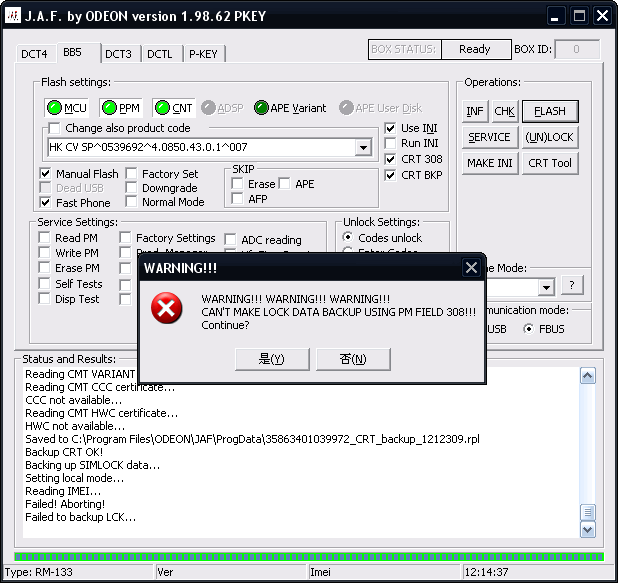Uncheck Use INI option
618x583 pixels.
(390, 128)
